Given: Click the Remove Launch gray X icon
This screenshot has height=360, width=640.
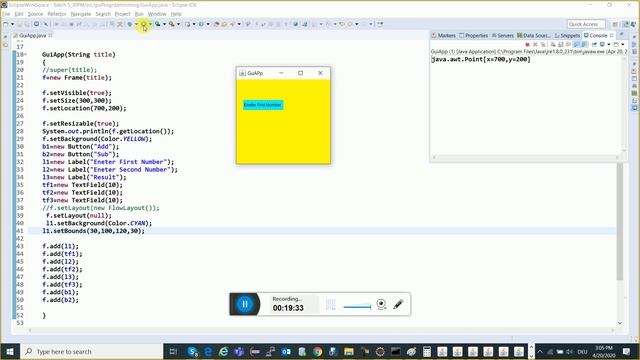Looking at the screenshot, I should [x=535, y=44].
